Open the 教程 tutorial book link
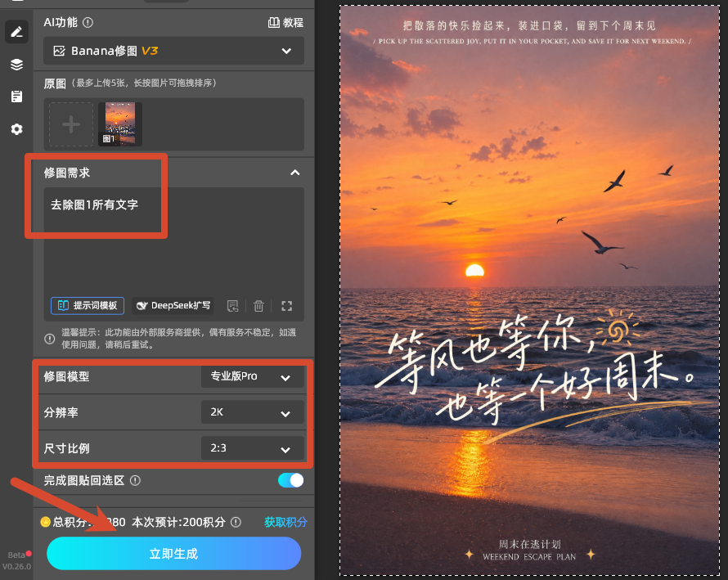 [x=285, y=22]
